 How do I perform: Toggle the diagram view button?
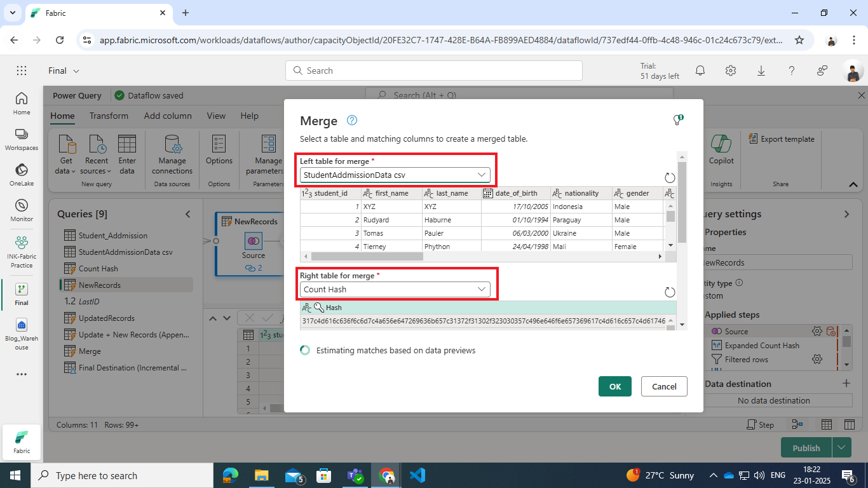point(797,424)
